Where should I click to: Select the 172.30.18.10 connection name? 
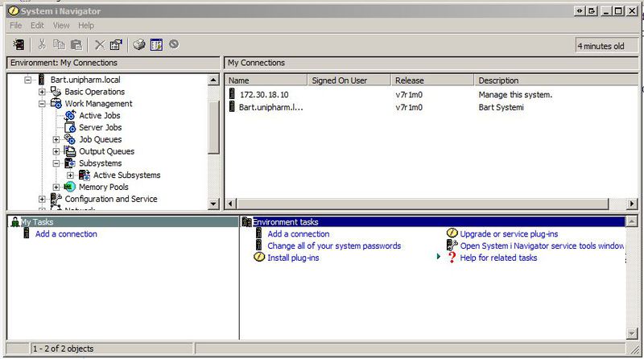click(264, 94)
